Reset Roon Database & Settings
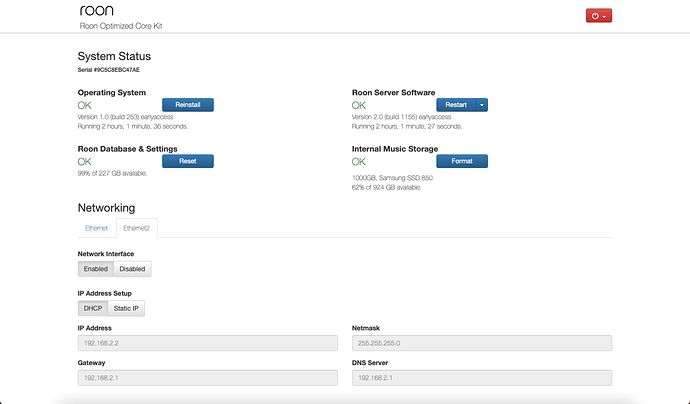Image resolution: width=690 pixels, height=404 pixels. pyautogui.click(x=188, y=161)
